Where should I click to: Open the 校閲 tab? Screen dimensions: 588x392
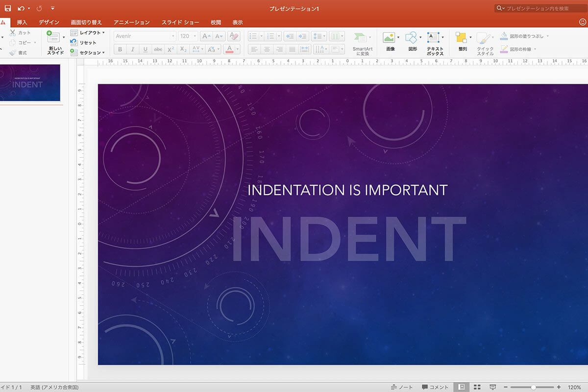coord(216,23)
